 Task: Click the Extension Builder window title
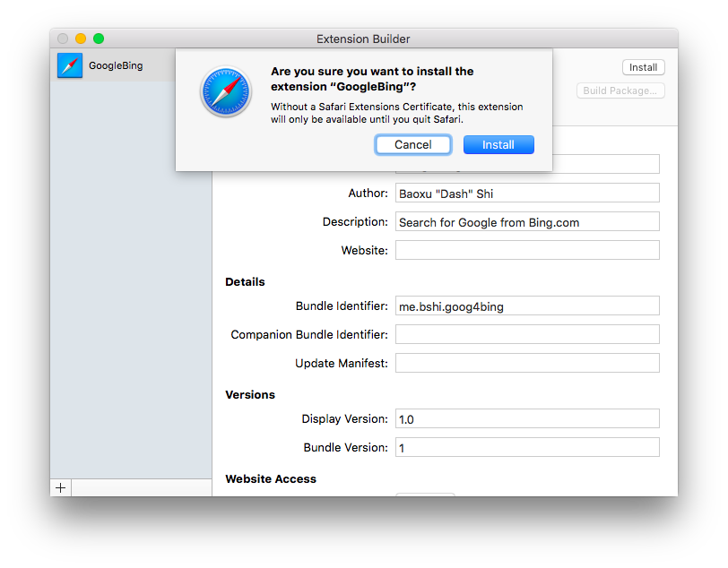363,39
